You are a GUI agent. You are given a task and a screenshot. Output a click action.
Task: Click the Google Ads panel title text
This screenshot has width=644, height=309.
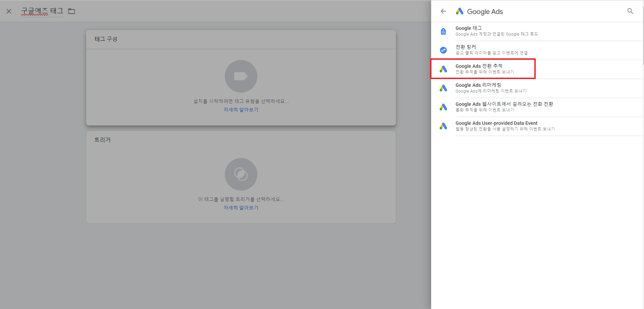tap(485, 12)
